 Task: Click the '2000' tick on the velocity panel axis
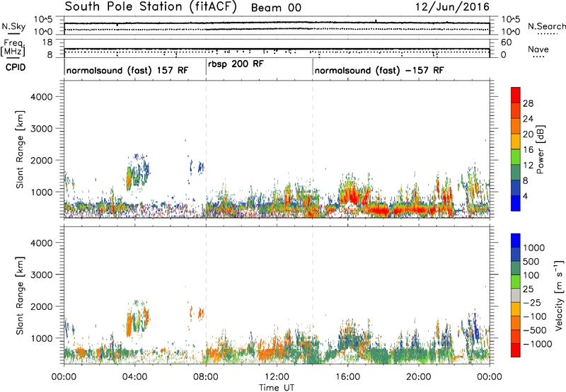41,306
